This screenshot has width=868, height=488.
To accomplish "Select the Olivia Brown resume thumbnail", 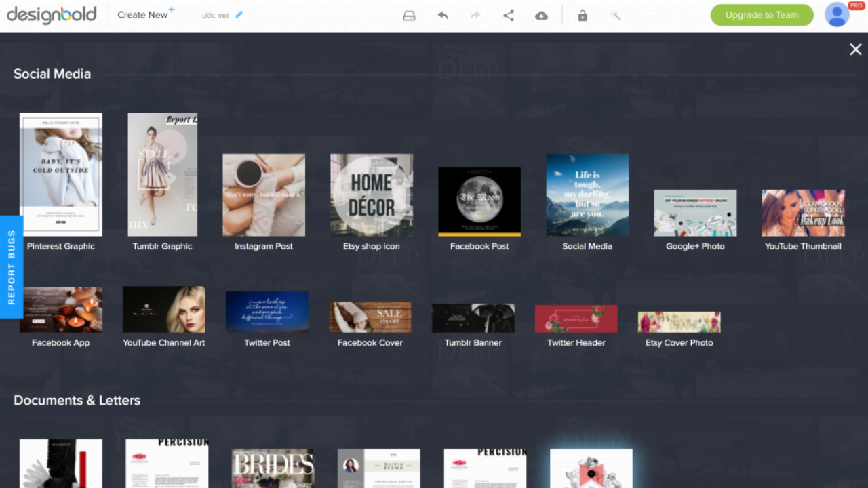I will (379, 468).
